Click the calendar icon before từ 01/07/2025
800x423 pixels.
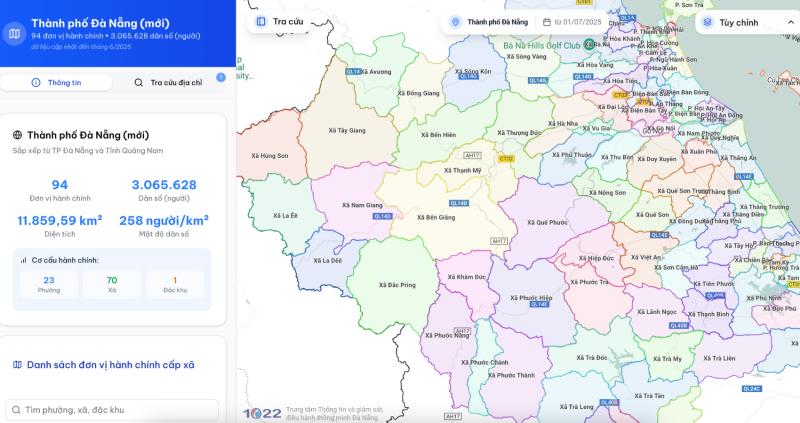(546, 22)
